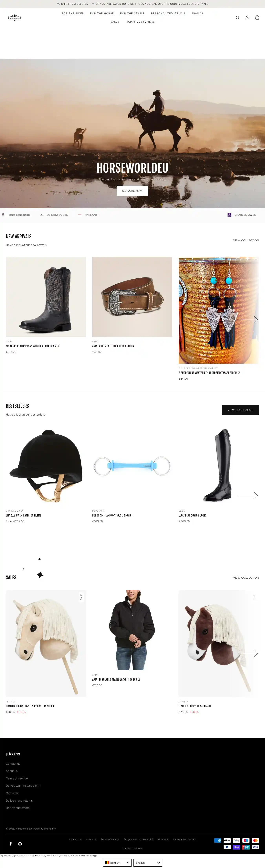Screen dimensions: 265x868
Task: Click Bestsellers View Collection button
Action: point(240,409)
